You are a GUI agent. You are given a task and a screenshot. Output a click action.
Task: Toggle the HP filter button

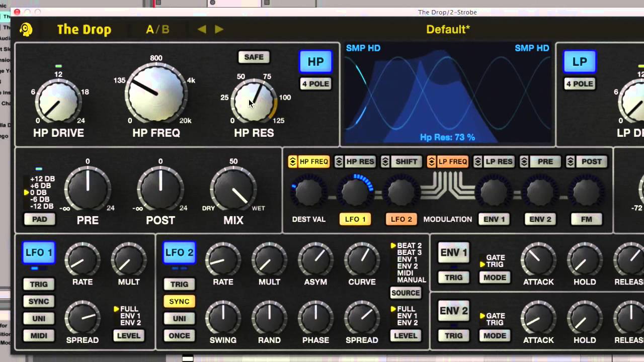point(315,62)
